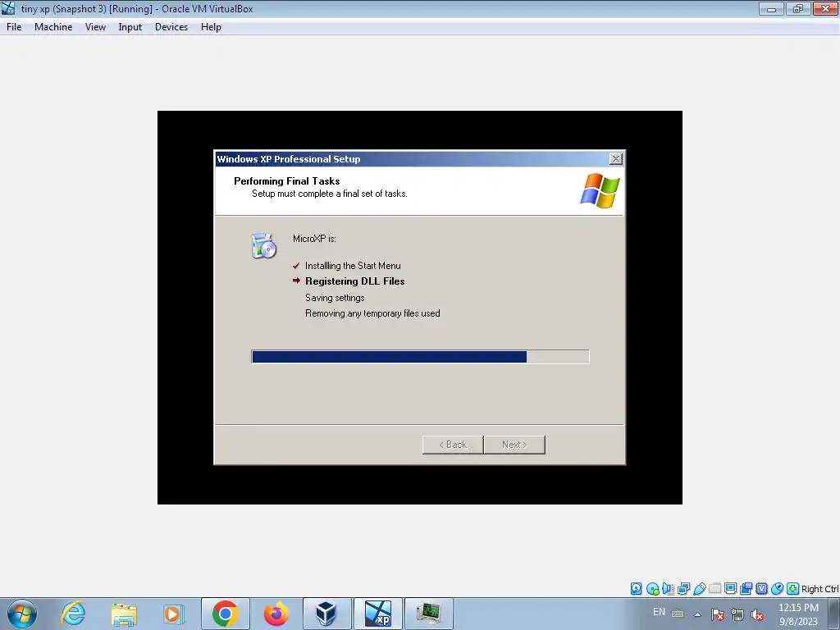Click the VirtualBox hard disk status icon
The width and height of the screenshot is (840, 630).
pos(637,589)
